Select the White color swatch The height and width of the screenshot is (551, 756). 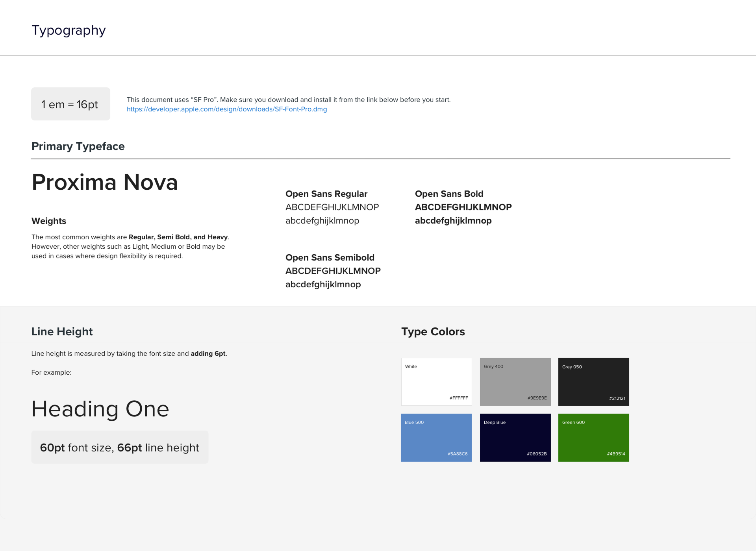[436, 381]
